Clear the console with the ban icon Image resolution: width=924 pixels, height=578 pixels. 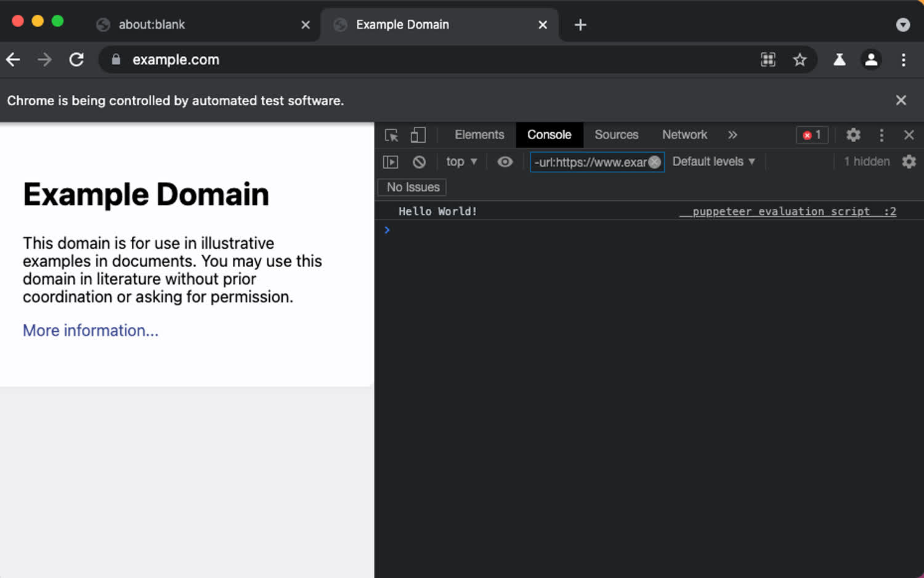tap(419, 162)
